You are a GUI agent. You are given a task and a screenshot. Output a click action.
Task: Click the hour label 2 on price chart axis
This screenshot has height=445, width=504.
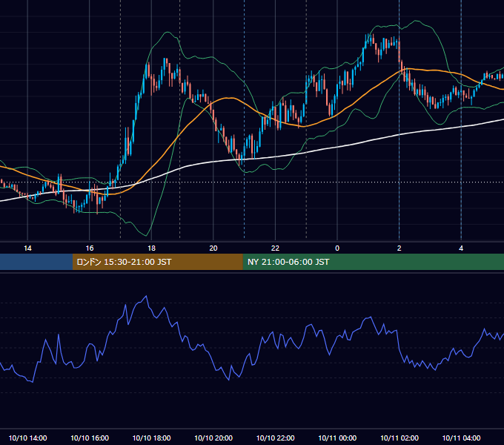pos(399,248)
